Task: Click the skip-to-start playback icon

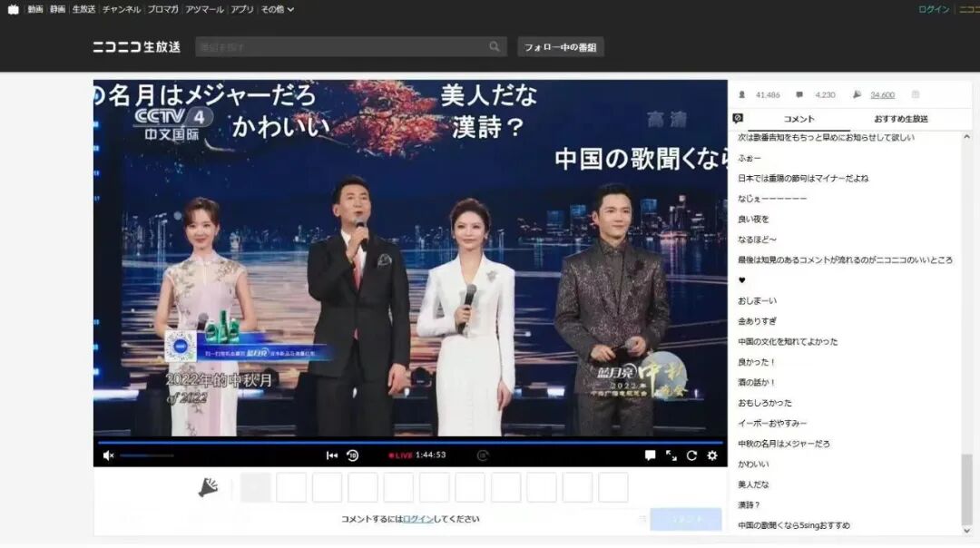Action: tap(331, 455)
